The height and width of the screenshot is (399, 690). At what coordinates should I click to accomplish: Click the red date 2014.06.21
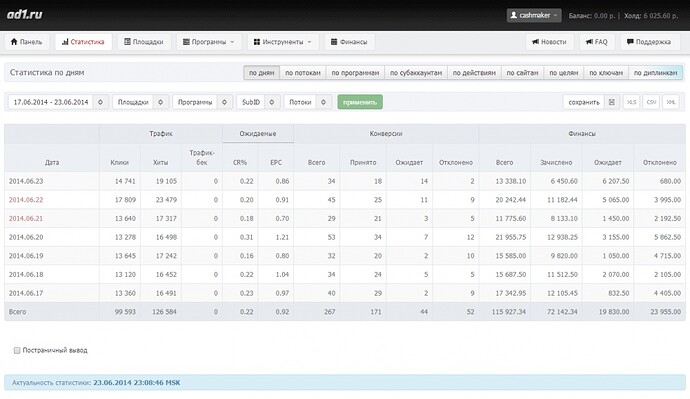click(26, 218)
